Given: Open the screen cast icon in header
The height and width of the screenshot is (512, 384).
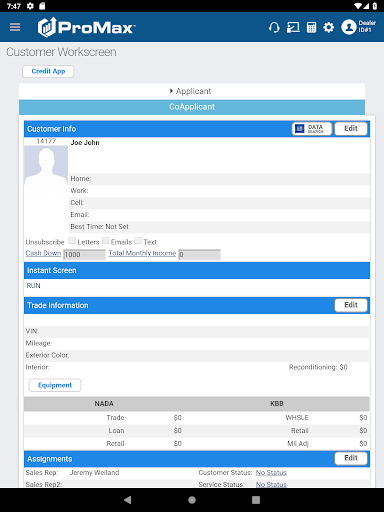Looking at the screenshot, I should (293, 27).
